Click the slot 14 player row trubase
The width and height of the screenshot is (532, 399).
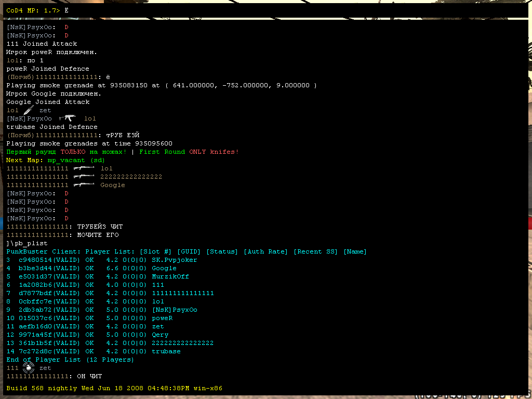(94, 351)
